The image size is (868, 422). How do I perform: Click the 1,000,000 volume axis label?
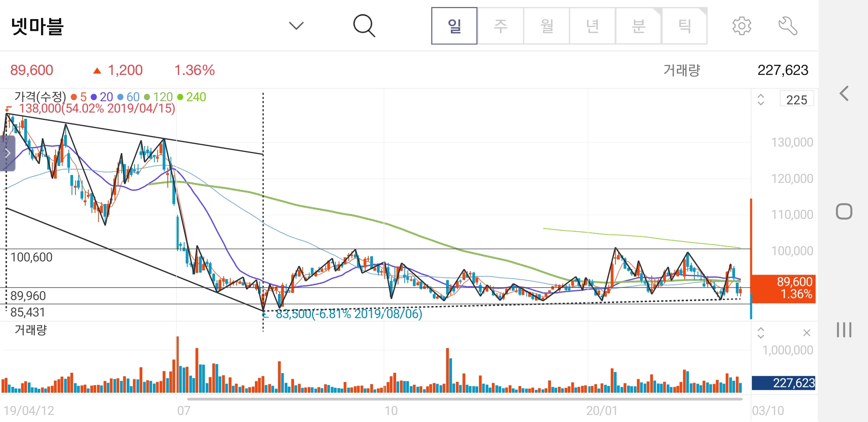pos(788,350)
